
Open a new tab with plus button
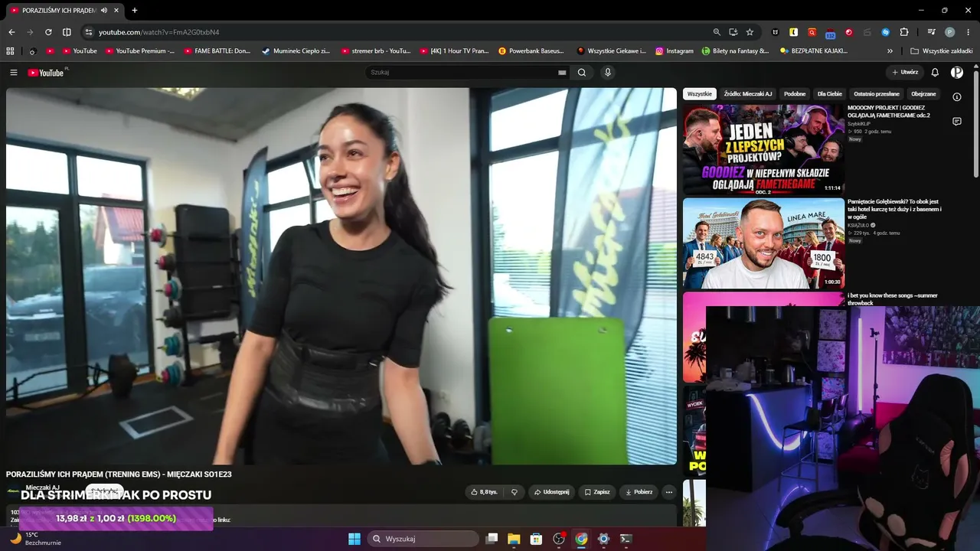[135, 10]
